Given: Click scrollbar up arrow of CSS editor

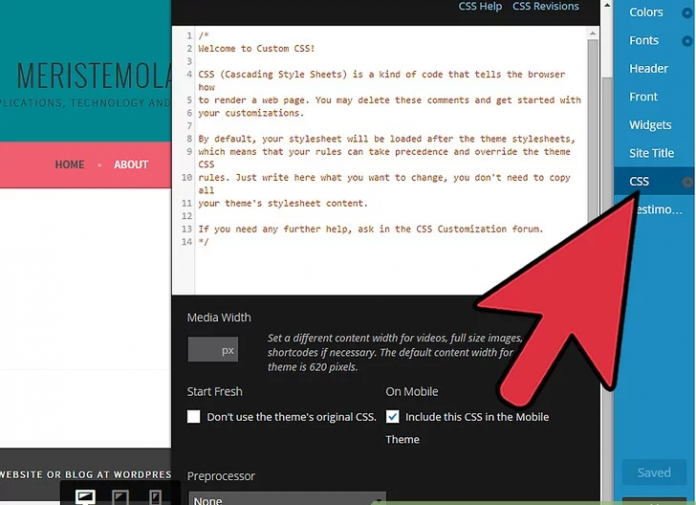Looking at the screenshot, I should point(593,32).
